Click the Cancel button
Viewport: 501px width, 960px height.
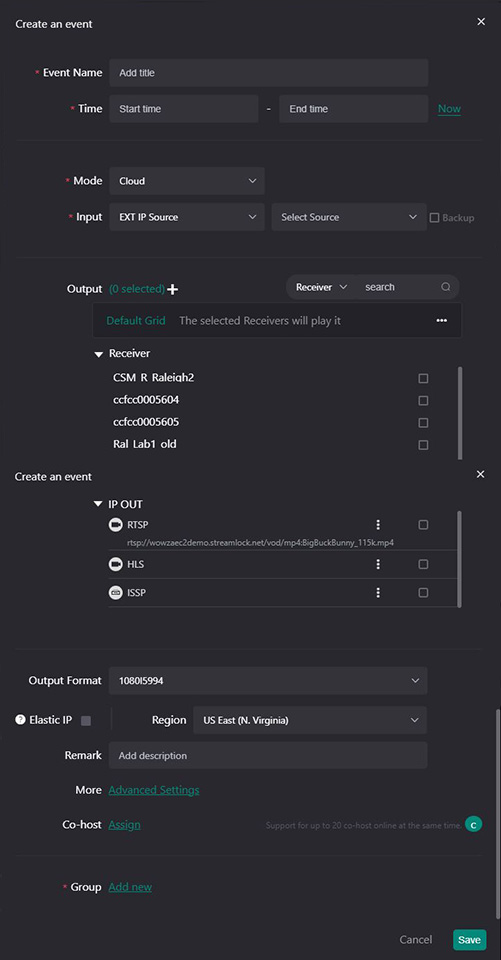point(416,940)
